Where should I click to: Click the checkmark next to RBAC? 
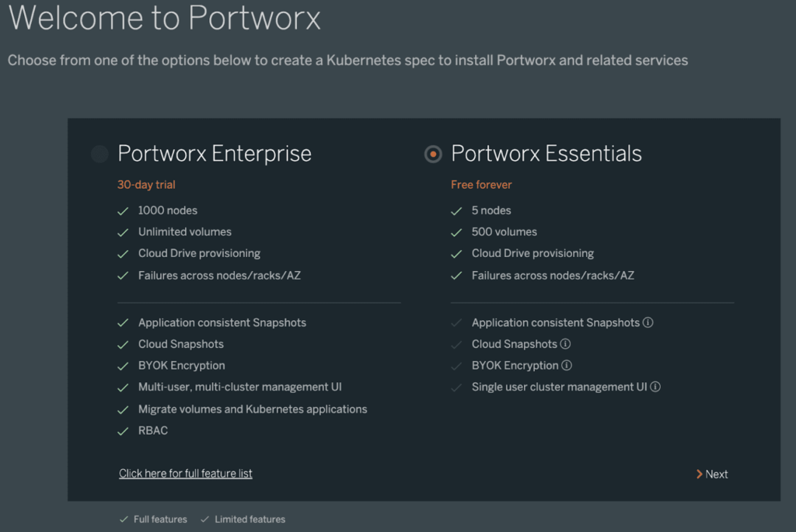pos(122,430)
